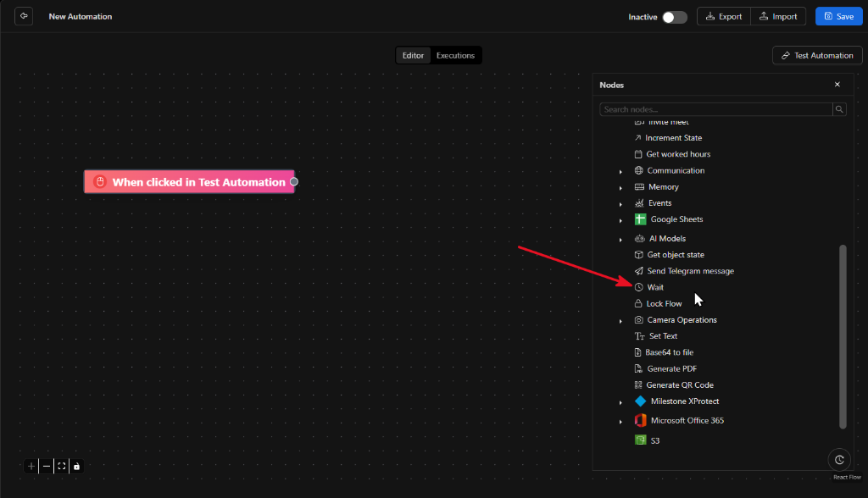Click the Microsoft Office 365 logo icon
This screenshot has height=498, width=868.
[641, 421]
